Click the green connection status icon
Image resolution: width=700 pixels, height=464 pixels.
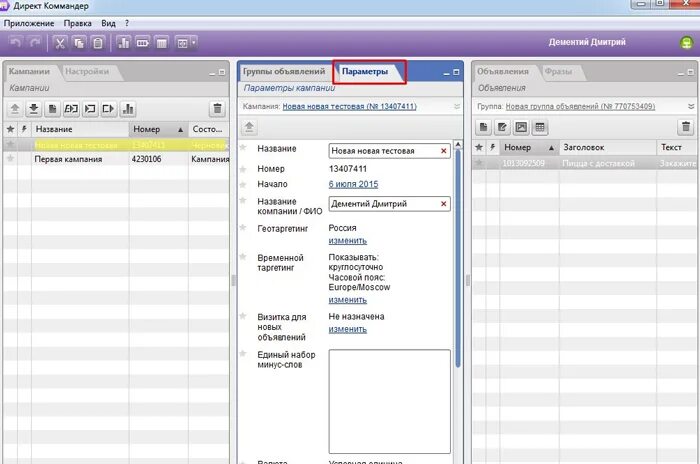pyautogui.click(x=687, y=43)
